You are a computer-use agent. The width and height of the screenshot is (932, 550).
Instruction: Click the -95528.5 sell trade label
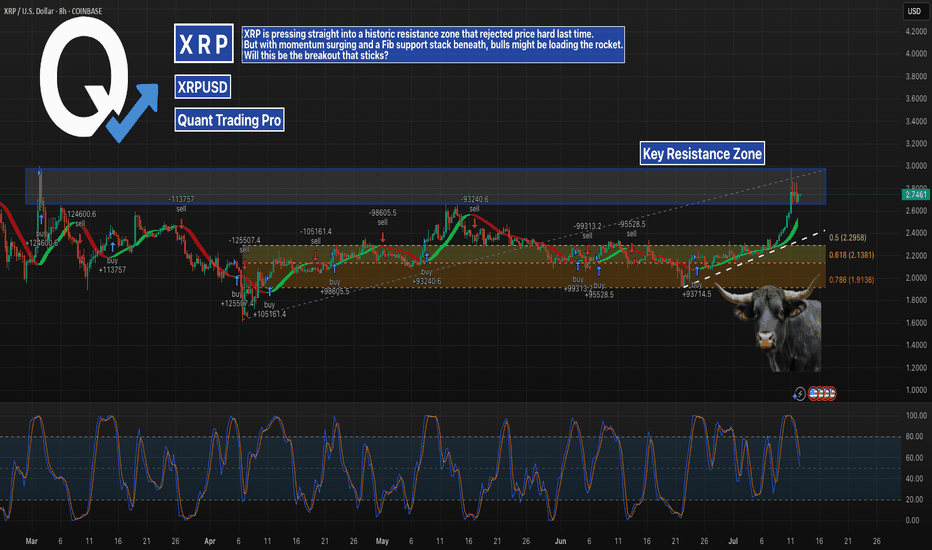(x=631, y=229)
